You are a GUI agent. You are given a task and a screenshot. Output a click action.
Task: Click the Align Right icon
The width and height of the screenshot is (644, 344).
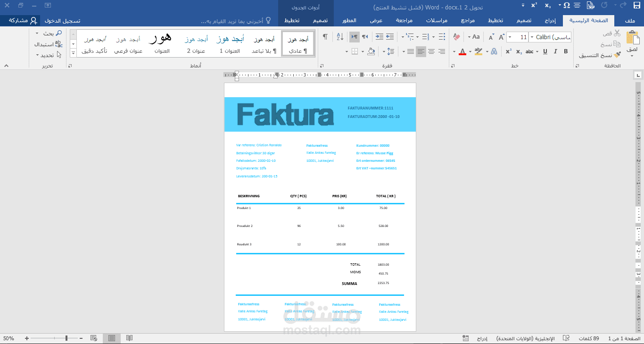pos(442,51)
